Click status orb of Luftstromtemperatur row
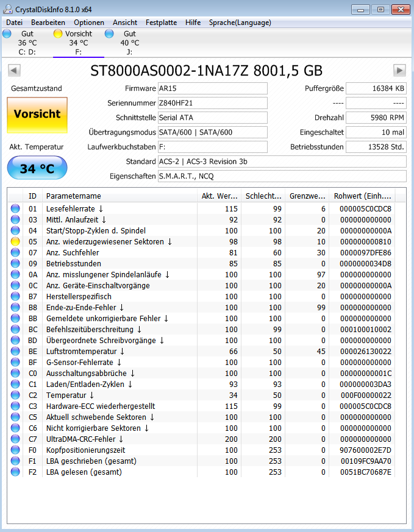 pos(15,351)
